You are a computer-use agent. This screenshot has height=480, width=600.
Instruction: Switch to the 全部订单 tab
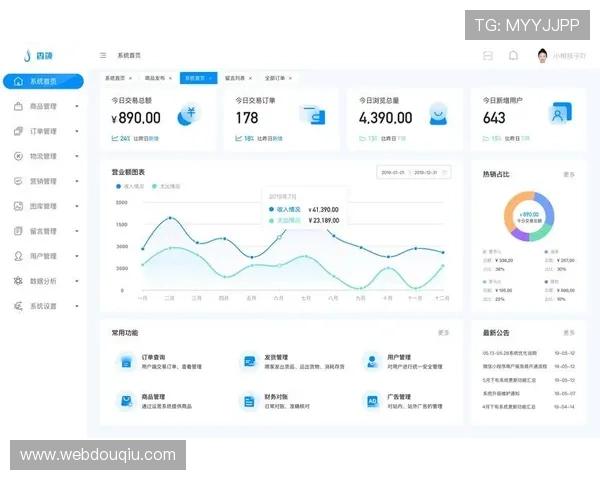coord(277,77)
